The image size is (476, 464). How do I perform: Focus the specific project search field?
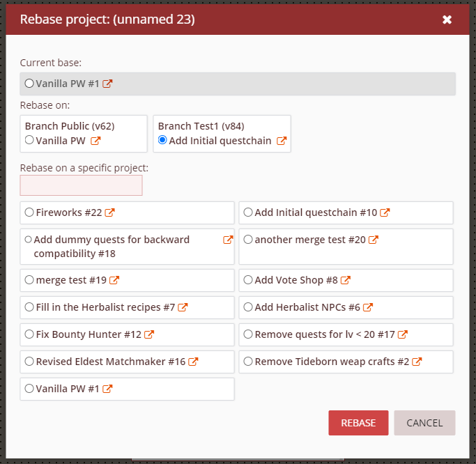tap(81, 185)
